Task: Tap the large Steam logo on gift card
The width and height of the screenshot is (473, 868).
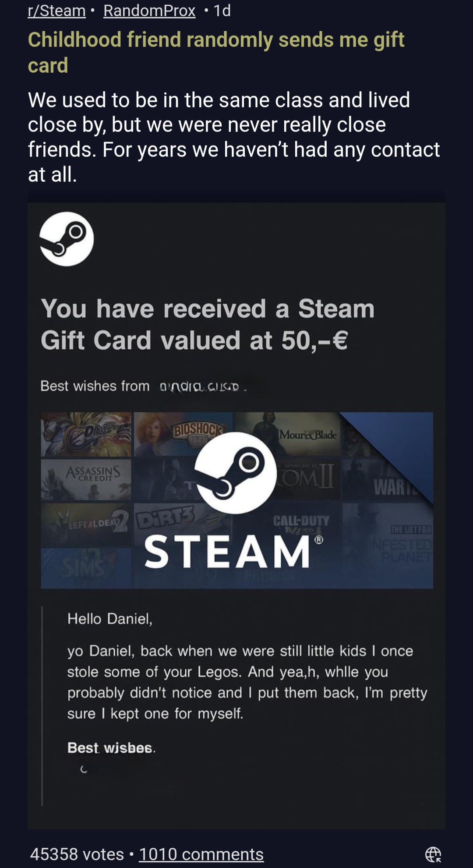Action: point(236,473)
